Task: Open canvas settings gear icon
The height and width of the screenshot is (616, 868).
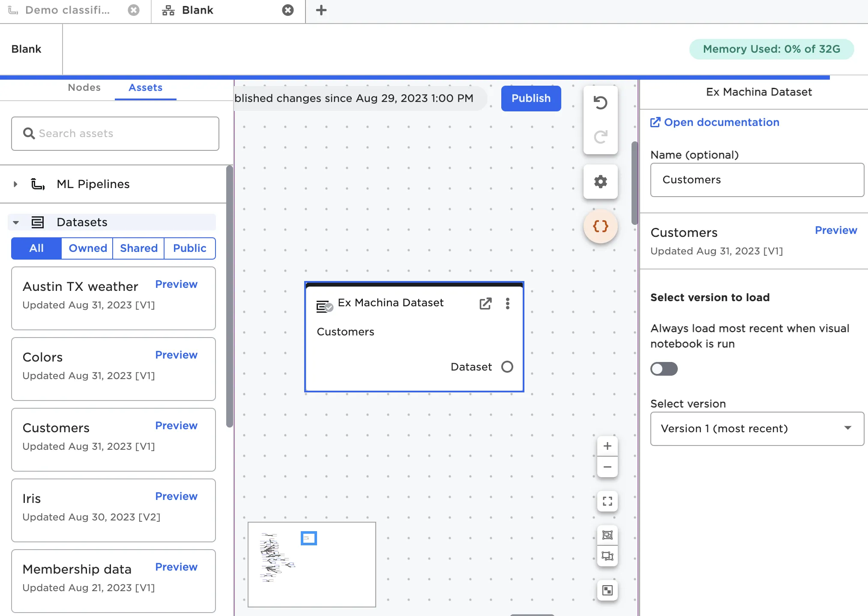Action: tap(600, 182)
